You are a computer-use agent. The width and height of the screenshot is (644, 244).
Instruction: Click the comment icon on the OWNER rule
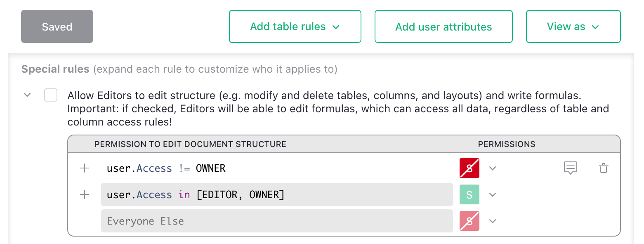pyautogui.click(x=570, y=168)
